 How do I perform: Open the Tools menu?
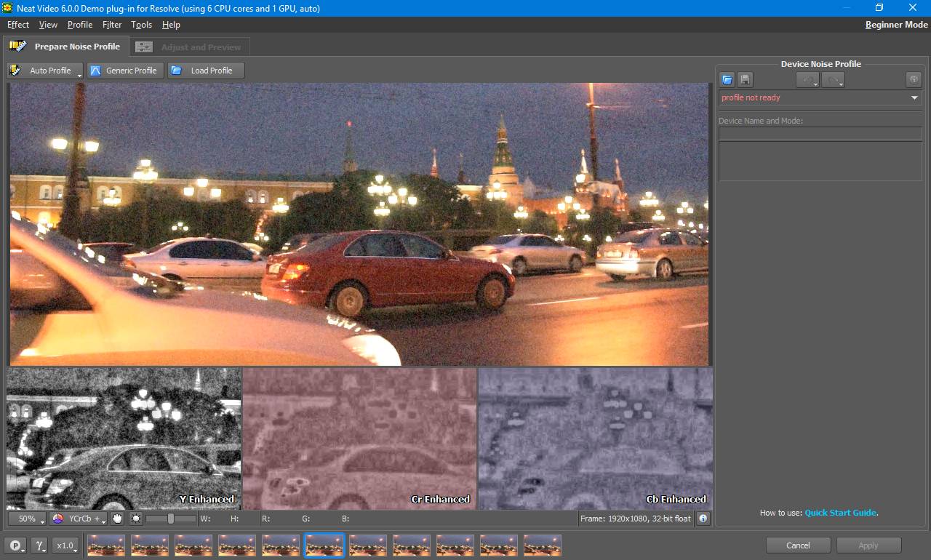(142, 25)
